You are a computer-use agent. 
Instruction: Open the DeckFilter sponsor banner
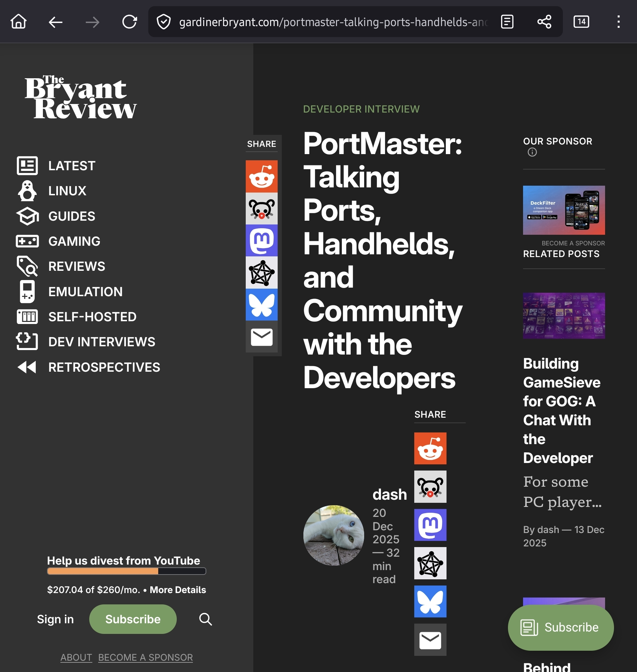pyautogui.click(x=564, y=210)
